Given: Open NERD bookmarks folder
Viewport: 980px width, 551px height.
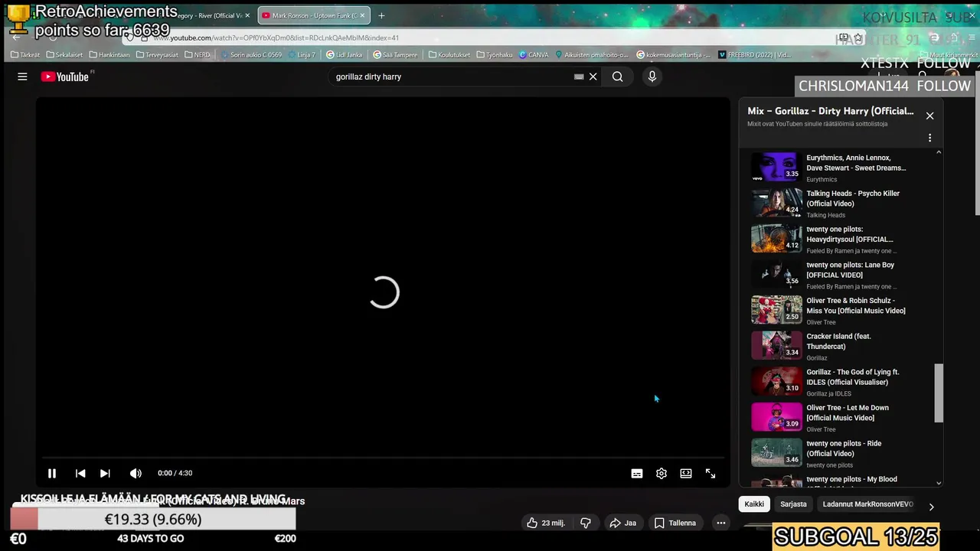Looking at the screenshot, I should (x=197, y=55).
